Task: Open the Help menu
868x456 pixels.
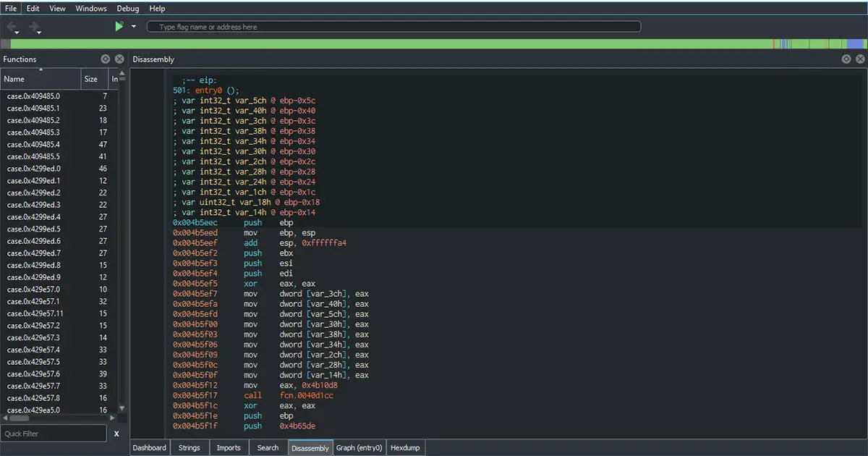Action: point(157,9)
